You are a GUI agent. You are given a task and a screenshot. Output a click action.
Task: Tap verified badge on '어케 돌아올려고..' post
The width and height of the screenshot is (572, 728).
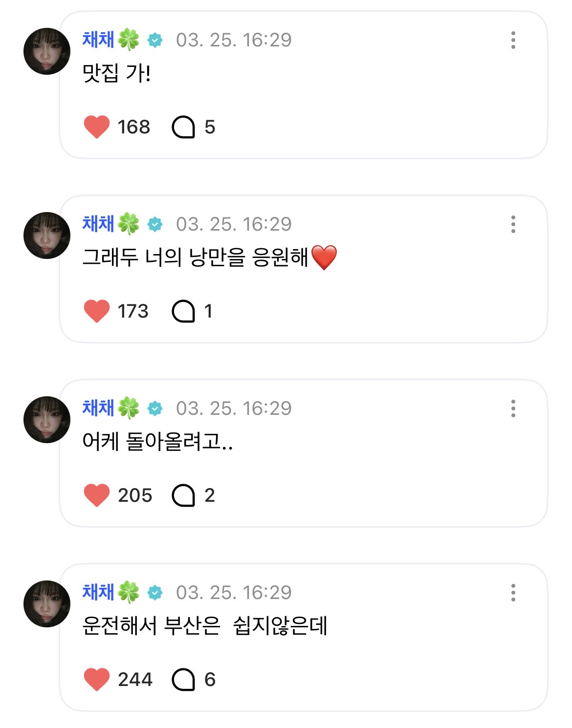[155, 408]
